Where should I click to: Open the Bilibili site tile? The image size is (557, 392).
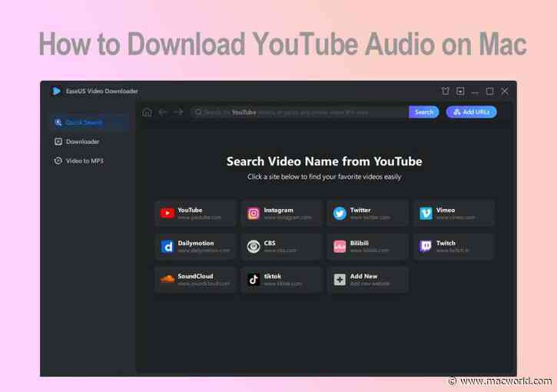[x=368, y=246]
